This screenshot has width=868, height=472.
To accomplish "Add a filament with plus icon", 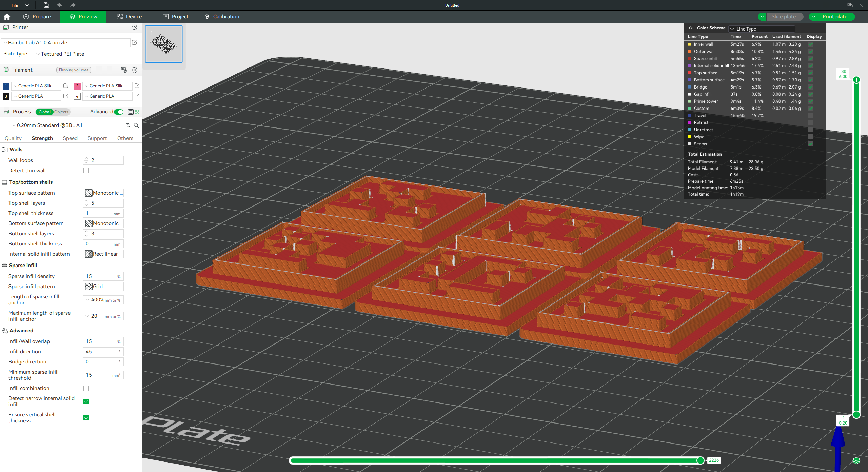I will click(99, 70).
